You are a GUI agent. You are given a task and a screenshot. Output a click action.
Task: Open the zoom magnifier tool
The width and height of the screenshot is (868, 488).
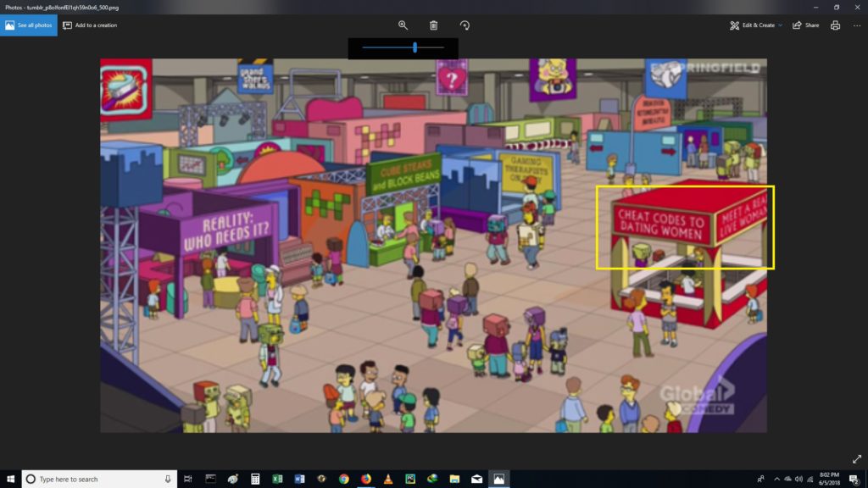pos(403,25)
